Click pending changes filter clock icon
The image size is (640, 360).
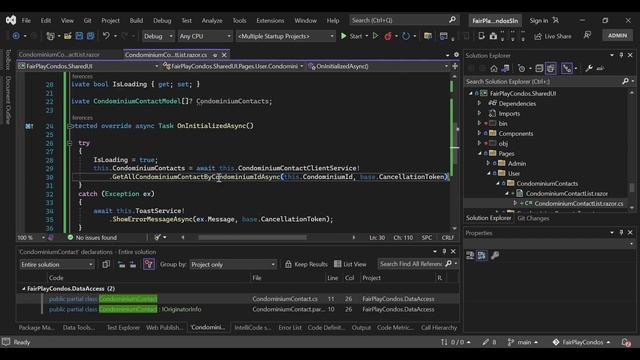pos(521,69)
